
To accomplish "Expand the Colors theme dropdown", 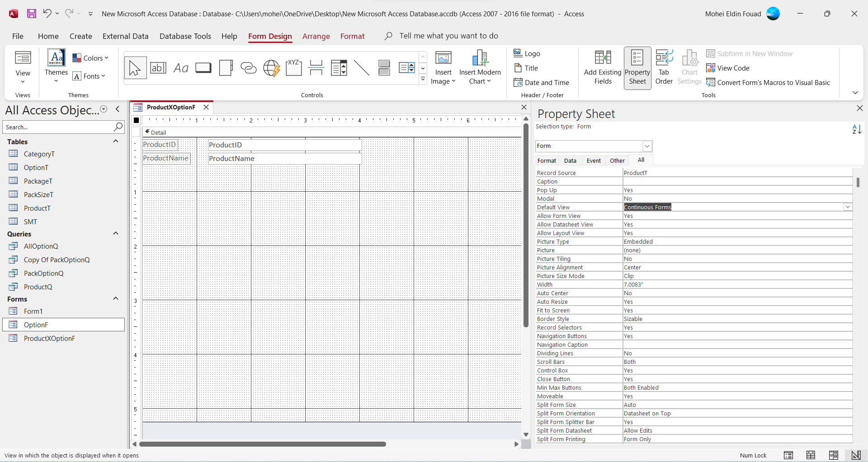I will (x=91, y=58).
